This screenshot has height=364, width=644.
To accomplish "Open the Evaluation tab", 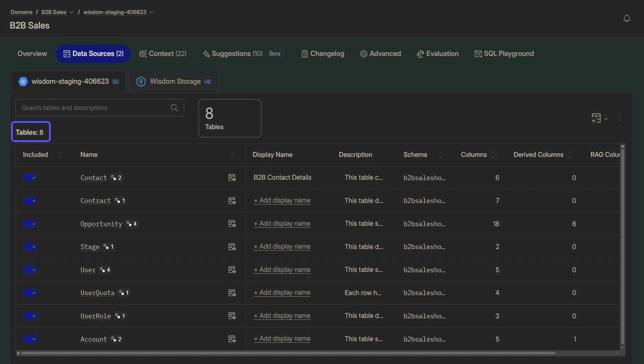I will click(438, 54).
